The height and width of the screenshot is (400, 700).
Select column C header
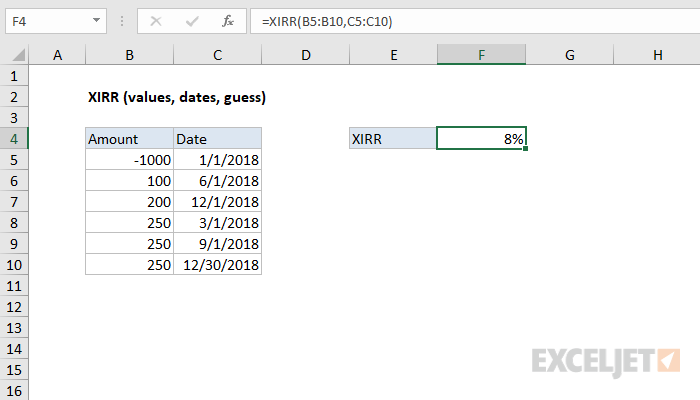coord(217,55)
